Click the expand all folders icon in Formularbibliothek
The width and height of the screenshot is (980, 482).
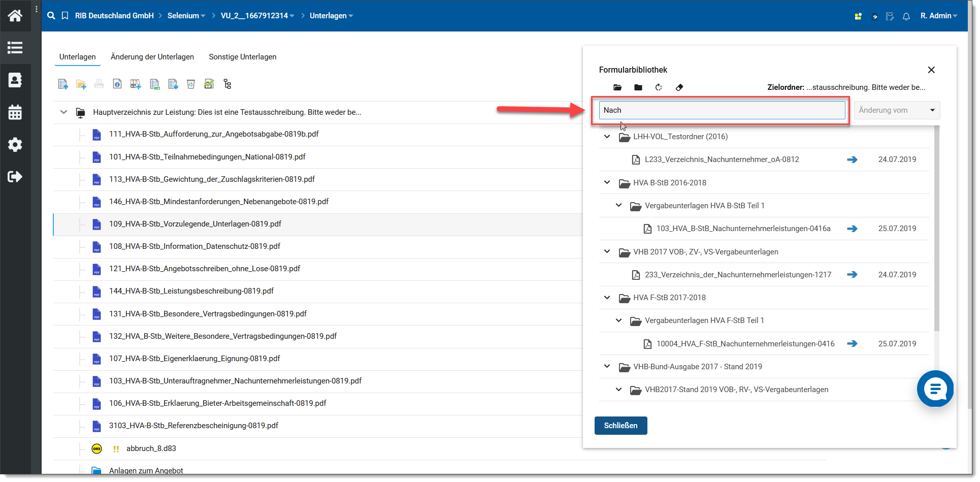(x=617, y=87)
